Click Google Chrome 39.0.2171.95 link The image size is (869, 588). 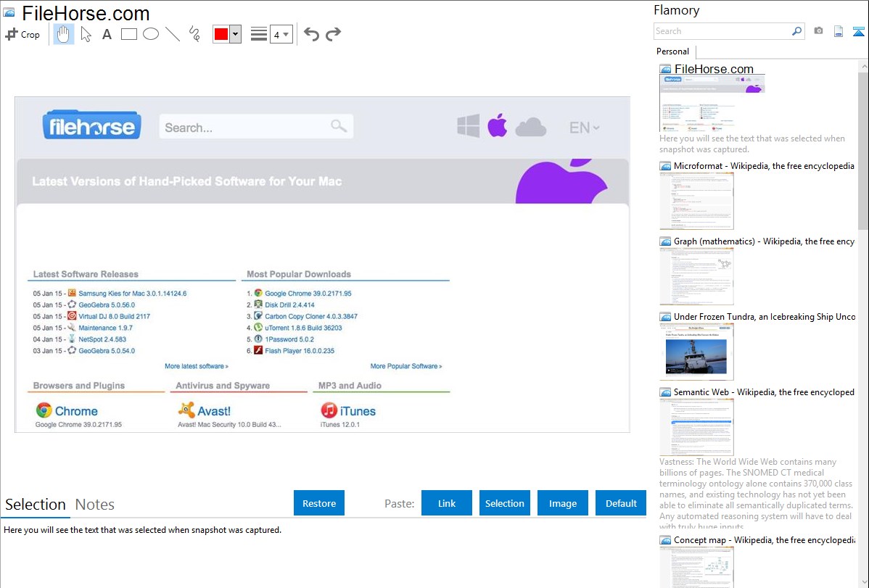pyautogui.click(x=308, y=293)
